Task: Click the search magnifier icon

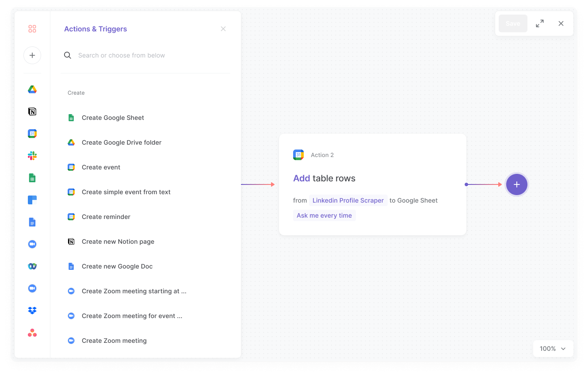Action: point(68,55)
